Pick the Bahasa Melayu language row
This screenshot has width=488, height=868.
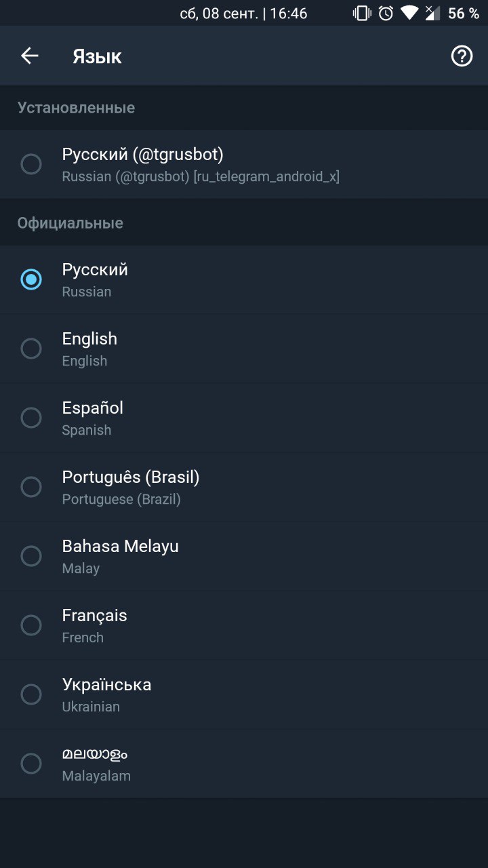244,556
